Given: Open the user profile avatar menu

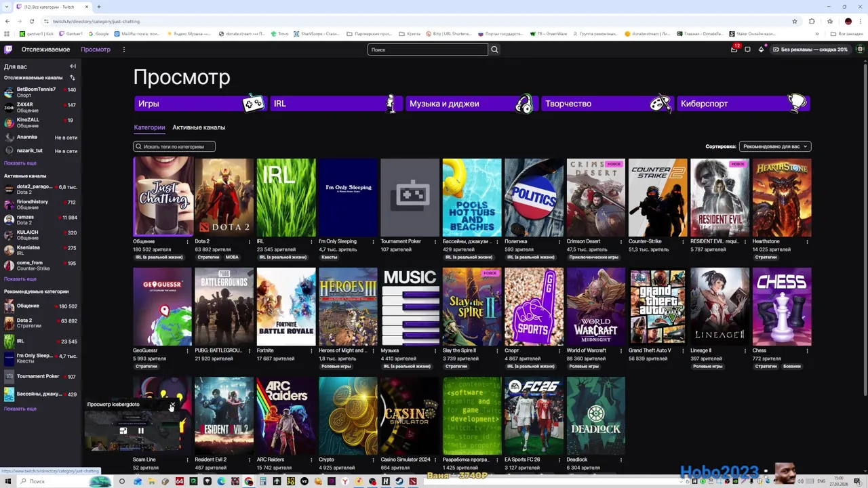Looking at the screenshot, I should tap(860, 49).
